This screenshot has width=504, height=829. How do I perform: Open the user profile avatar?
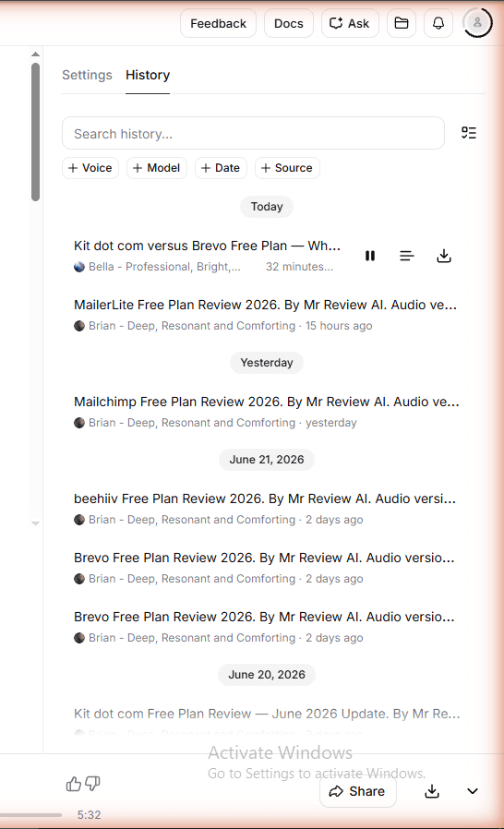tap(477, 23)
